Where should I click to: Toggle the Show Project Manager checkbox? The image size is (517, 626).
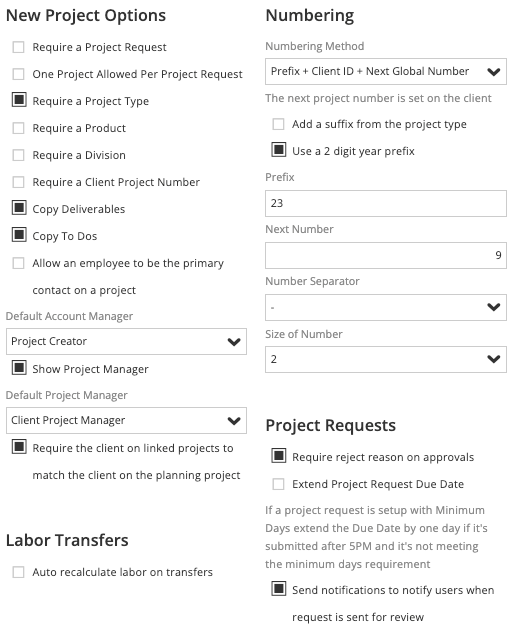coord(19,368)
